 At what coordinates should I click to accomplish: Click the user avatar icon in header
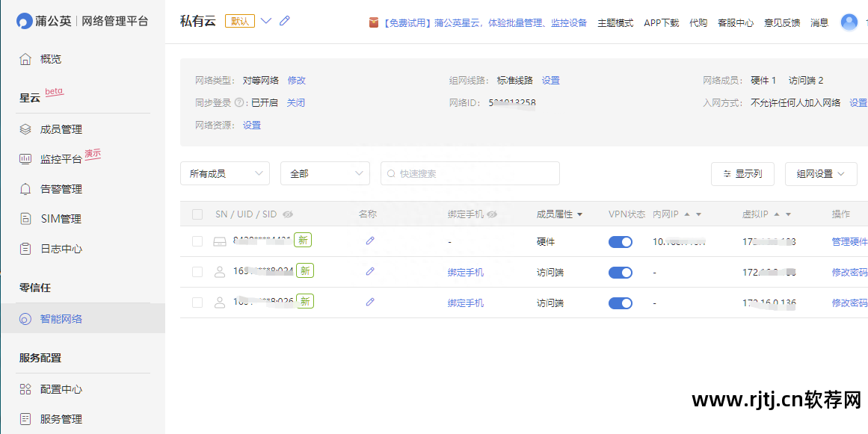pos(849,22)
